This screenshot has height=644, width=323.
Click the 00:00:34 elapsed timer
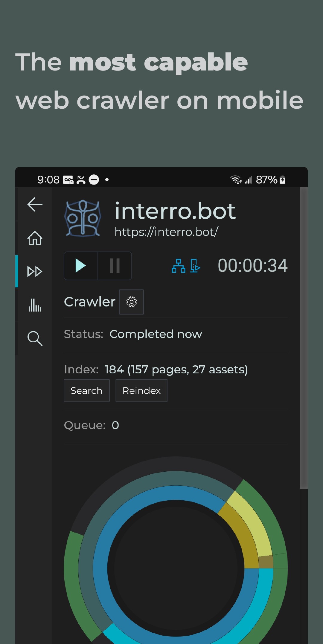click(252, 266)
